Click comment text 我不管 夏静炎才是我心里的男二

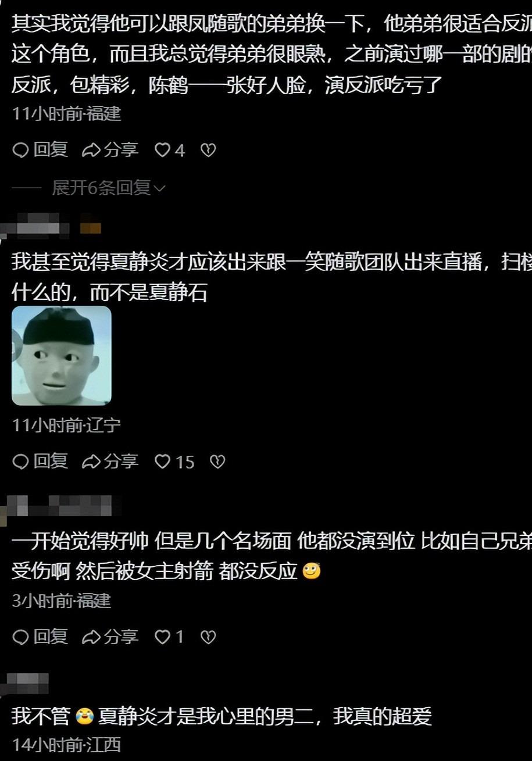[222, 716]
